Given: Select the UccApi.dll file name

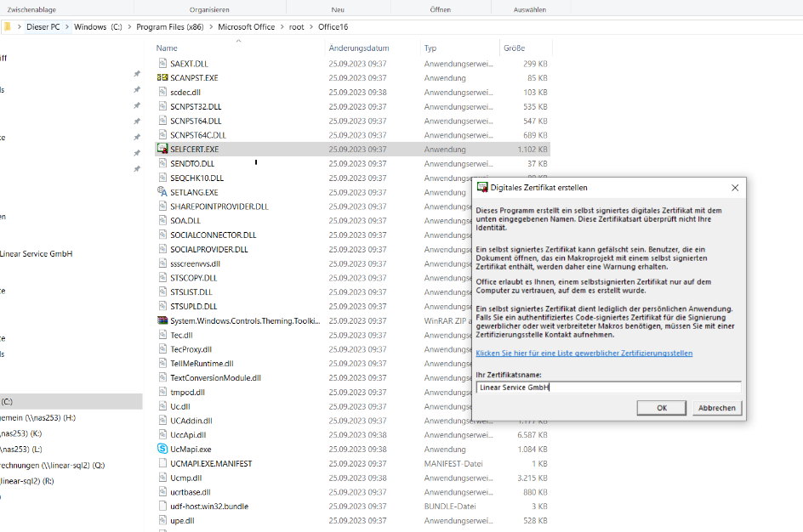Looking at the screenshot, I should pos(188,435).
